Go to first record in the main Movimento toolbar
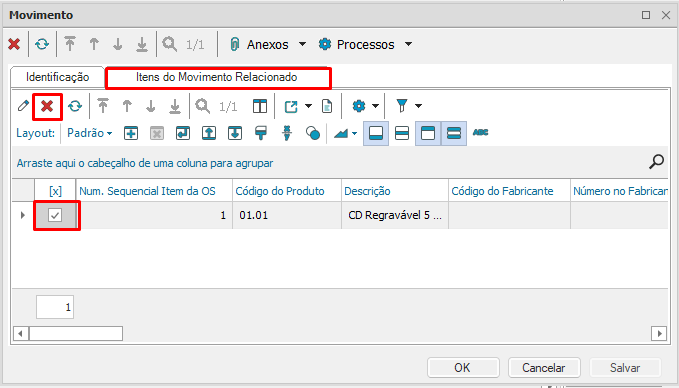Screen dimensions: 679x388 [70, 44]
